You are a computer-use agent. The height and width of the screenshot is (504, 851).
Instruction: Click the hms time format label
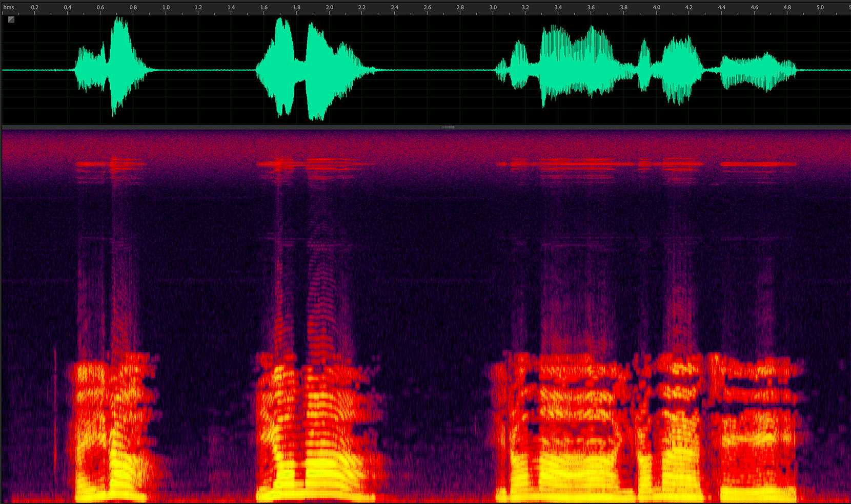coord(9,8)
